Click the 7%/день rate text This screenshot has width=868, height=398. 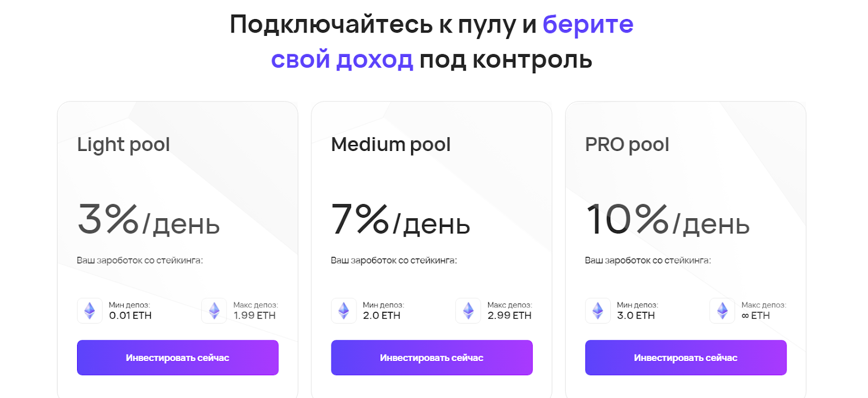pos(400,220)
